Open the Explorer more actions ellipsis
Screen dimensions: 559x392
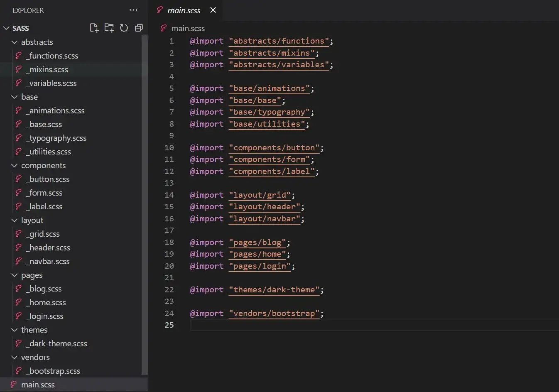pyautogui.click(x=133, y=10)
